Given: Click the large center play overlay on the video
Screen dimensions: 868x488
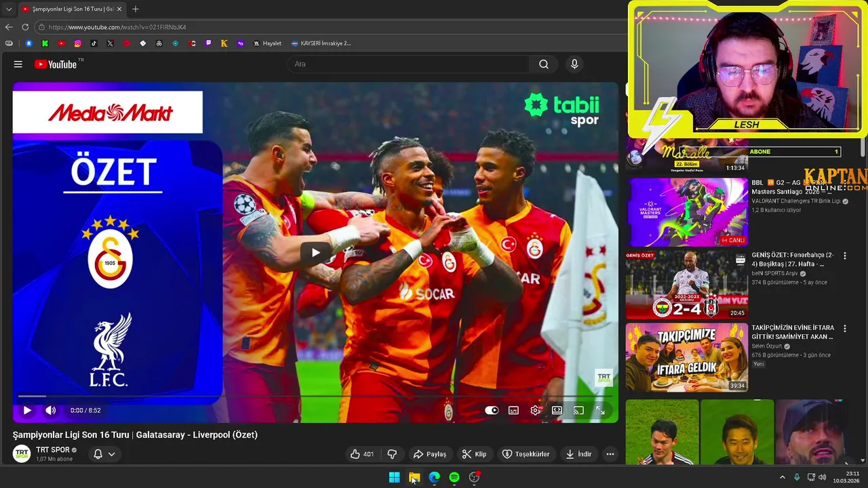Looking at the screenshot, I should (315, 253).
